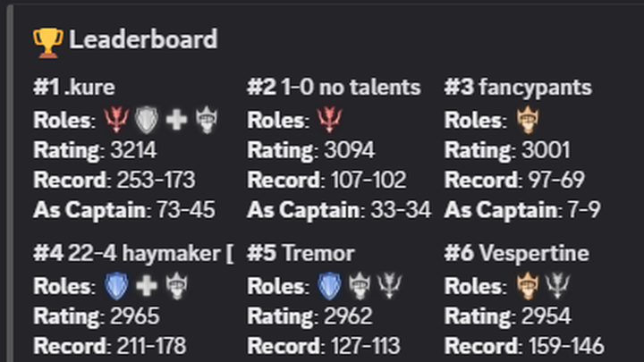Click .kure's rating value 3214
The width and height of the screenshot is (644, 362).
tap(134, 150)
